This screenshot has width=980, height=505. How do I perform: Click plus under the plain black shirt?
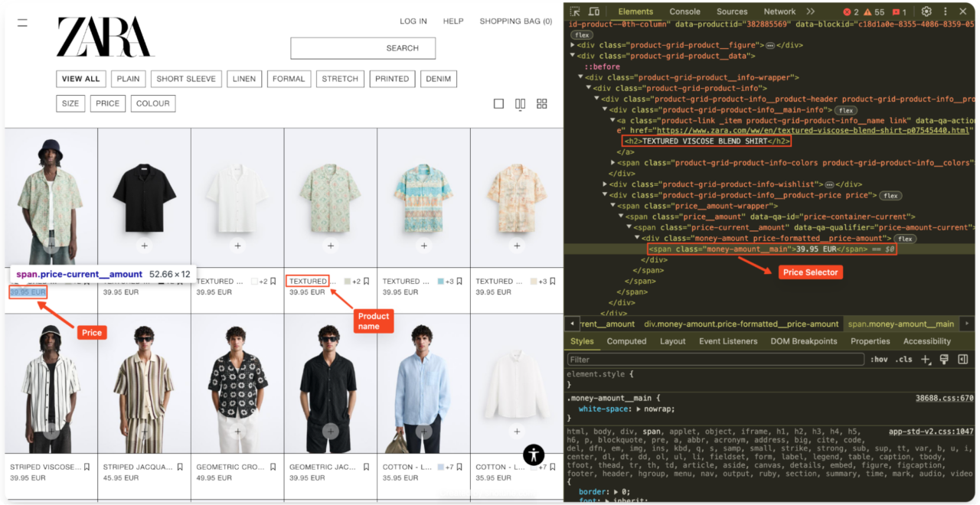pos(145,246)
